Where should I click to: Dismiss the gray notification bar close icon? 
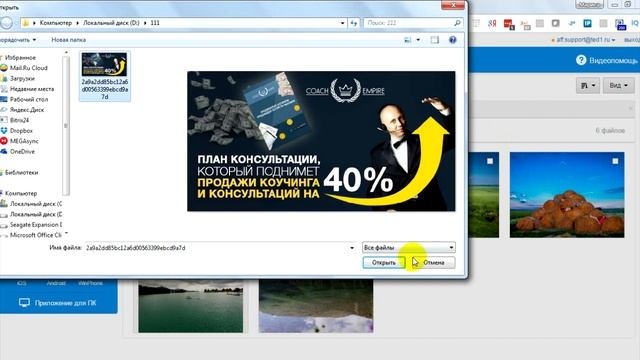(631, 109)
